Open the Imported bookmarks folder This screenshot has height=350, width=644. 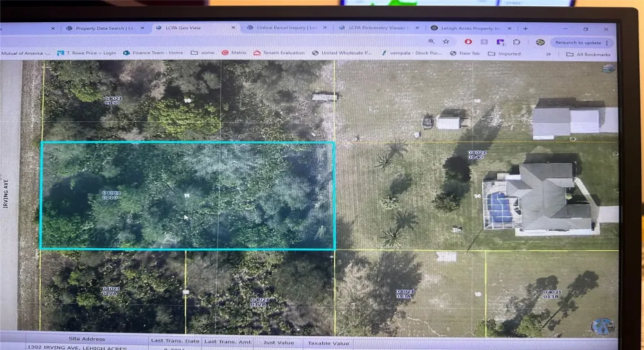coord(504,53)
